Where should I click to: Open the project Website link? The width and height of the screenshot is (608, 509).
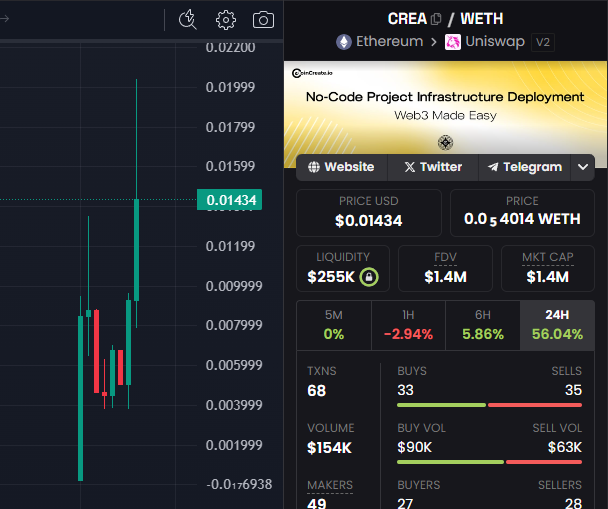tap(342, 167)
